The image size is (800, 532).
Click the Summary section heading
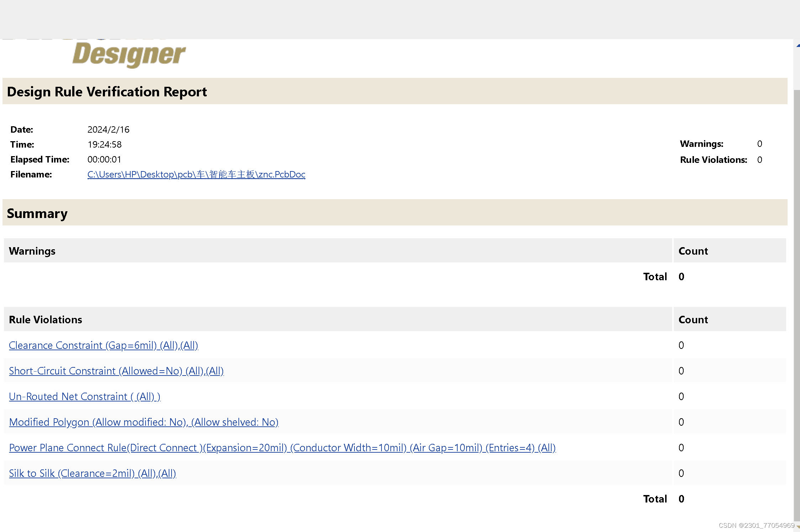(x=37, y=213)
